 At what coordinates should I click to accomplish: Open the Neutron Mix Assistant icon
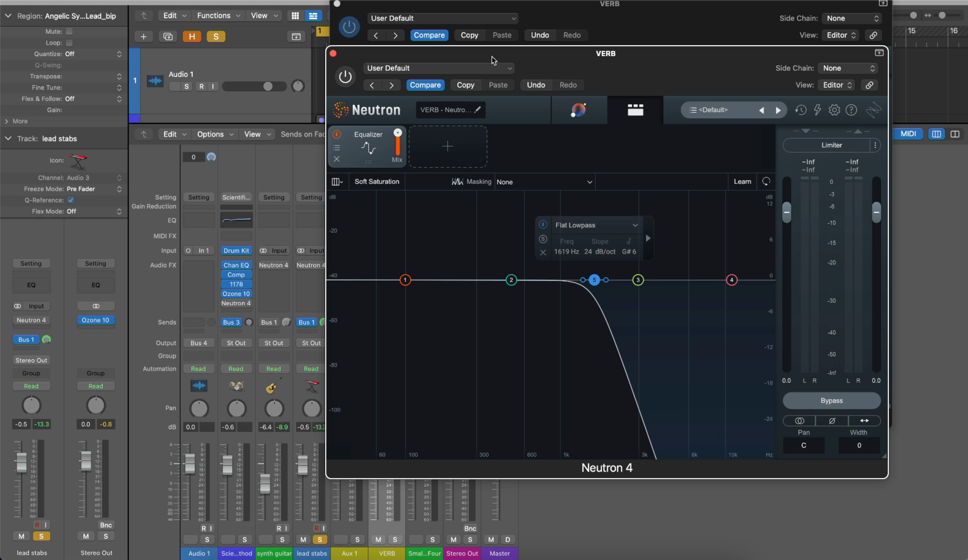coord(578,110)
